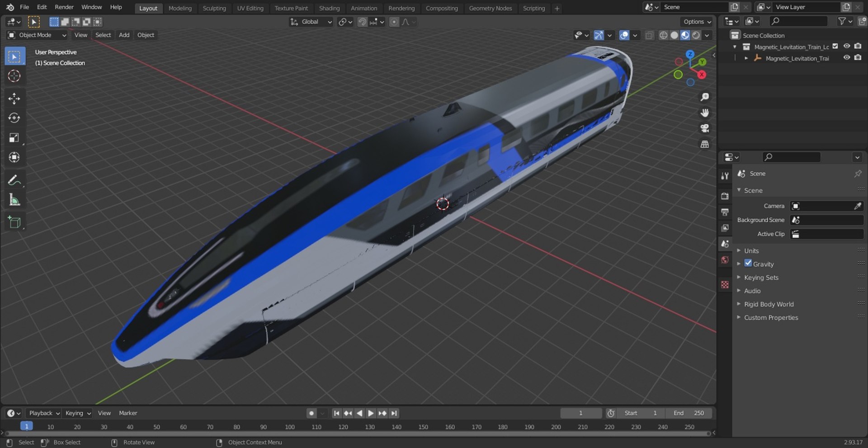Open the Scene properties tab
The height and width of the screenshot is (448, 868).
coord(725,244)
